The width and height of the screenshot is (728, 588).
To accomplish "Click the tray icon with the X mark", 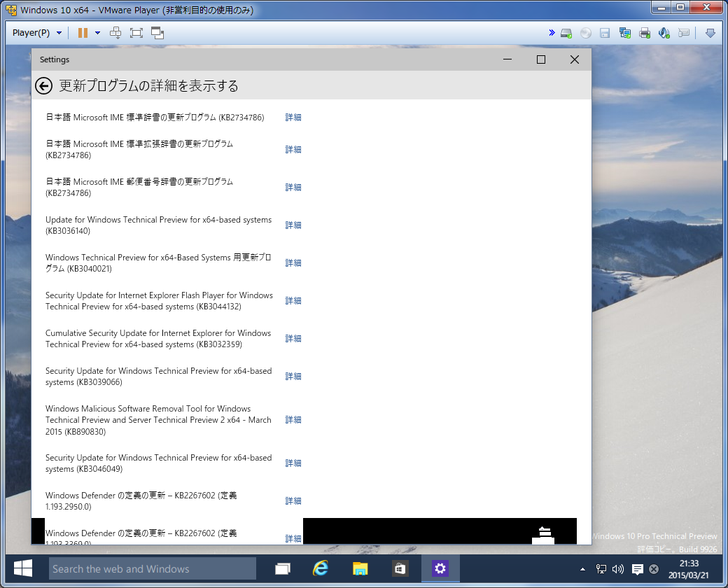I will tap(654, 569).
